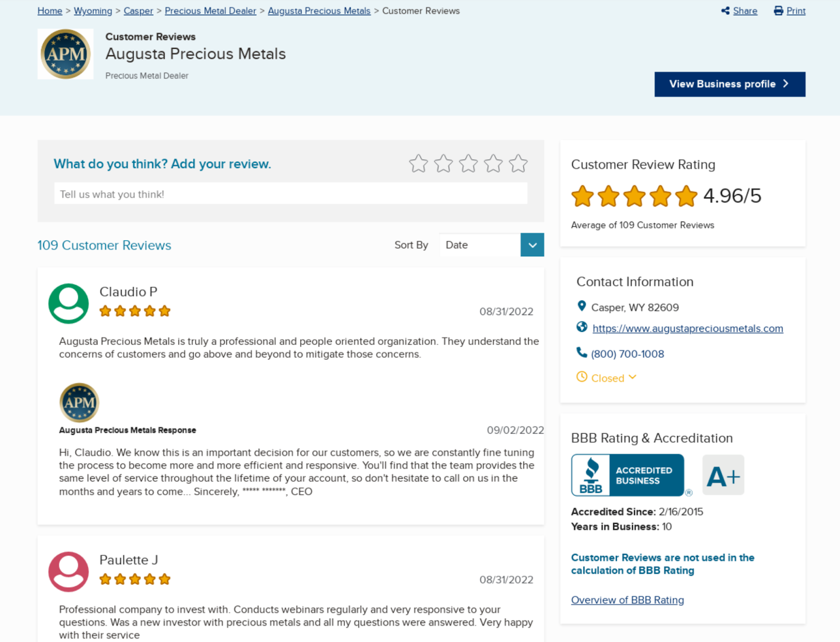Select the fourth empty rating star
Image resolution: width=840 pixels, height=642 pixels.
coord(493,163)
